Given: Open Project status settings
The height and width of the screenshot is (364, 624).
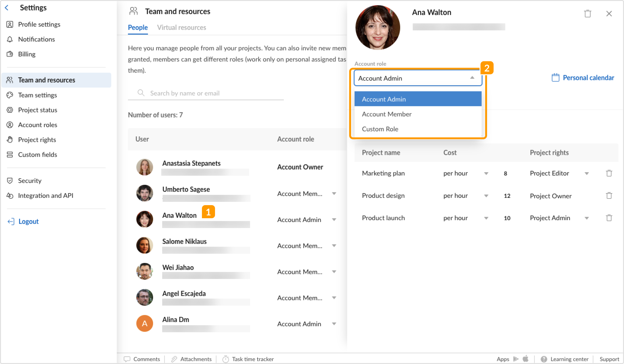Looking at the screenshot, I should [37, 110].
